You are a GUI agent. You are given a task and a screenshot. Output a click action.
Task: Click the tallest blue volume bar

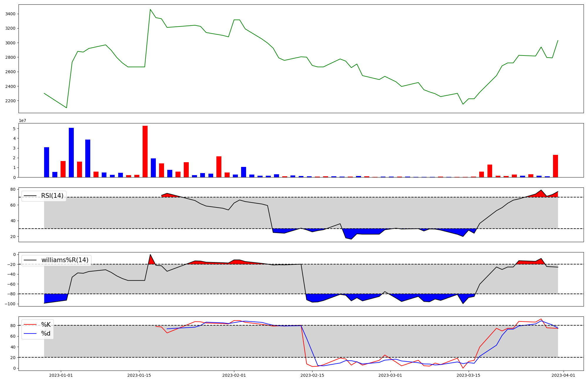coord(71,152)
